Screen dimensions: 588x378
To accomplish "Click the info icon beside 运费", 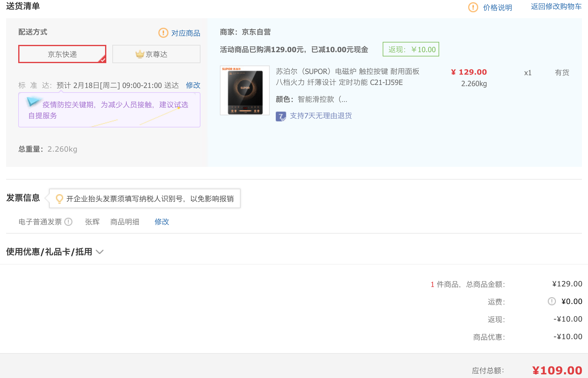I will tap(552, 301).
